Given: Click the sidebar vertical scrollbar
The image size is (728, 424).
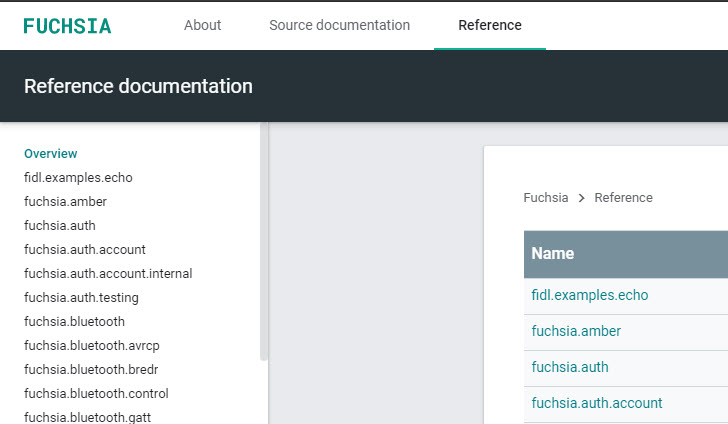Looking at the screenshot, I should pyautogui.click(x=264, y=240).
